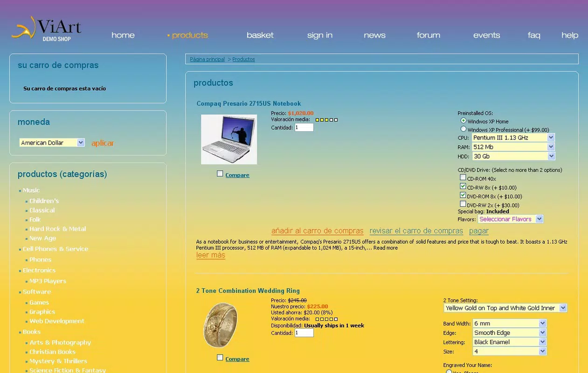This screenshot has height=373, width=588.
Task: Open the Compaq Presario notebook image
Action: [x=229, y=139]
